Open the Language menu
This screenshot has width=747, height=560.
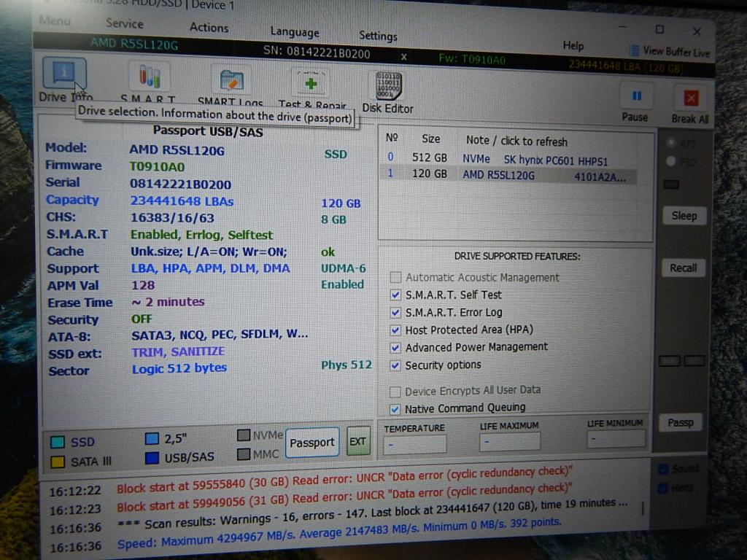click(x=295, y=32)
